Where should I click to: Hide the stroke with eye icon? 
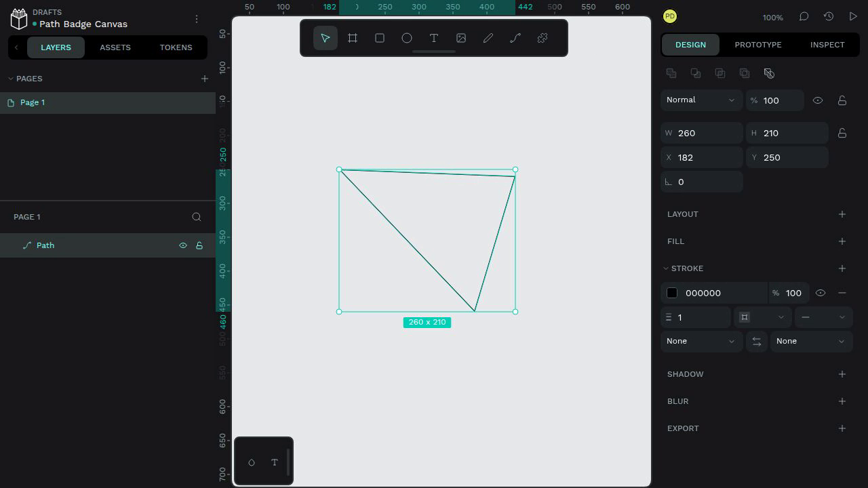tap(821, 293)
